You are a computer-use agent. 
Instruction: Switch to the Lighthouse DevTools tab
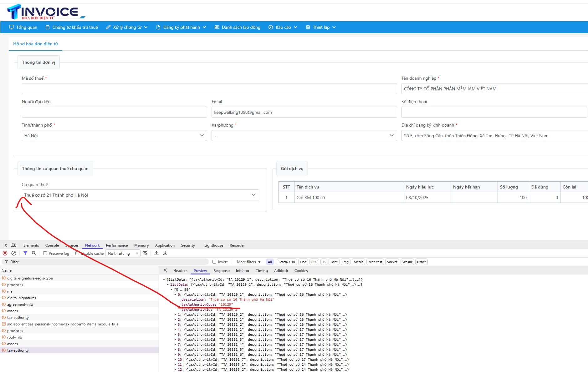coord(214,245)
